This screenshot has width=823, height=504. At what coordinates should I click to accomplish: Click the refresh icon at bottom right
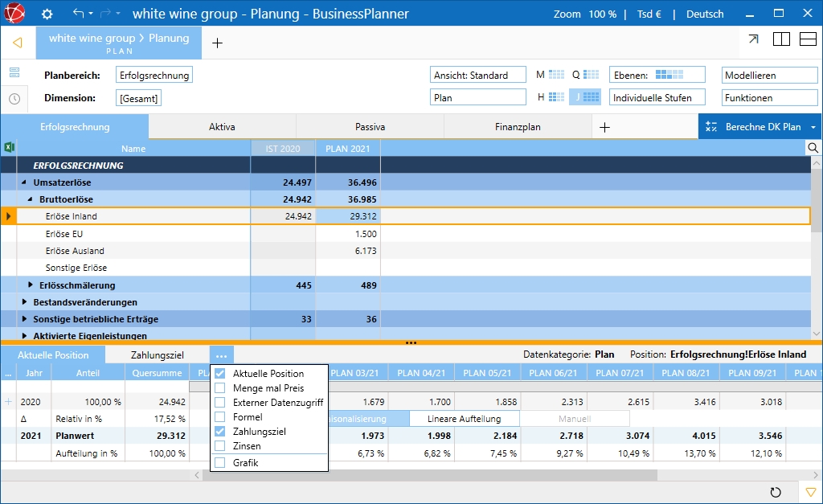coord(776,492)
